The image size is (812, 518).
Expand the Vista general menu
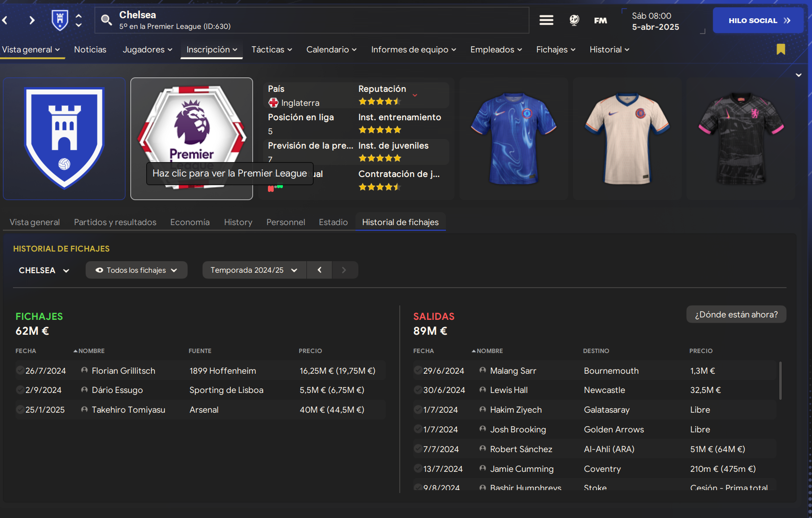click(x=31, y=50)
